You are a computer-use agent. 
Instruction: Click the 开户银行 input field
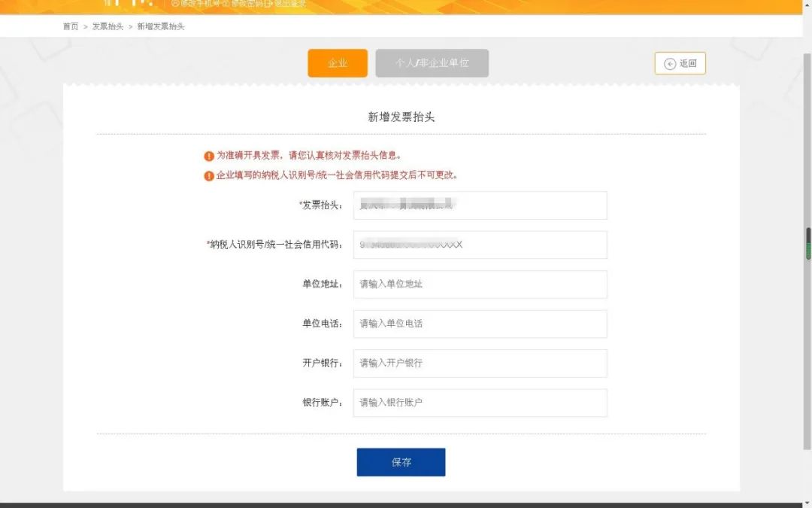pos(480,364)
